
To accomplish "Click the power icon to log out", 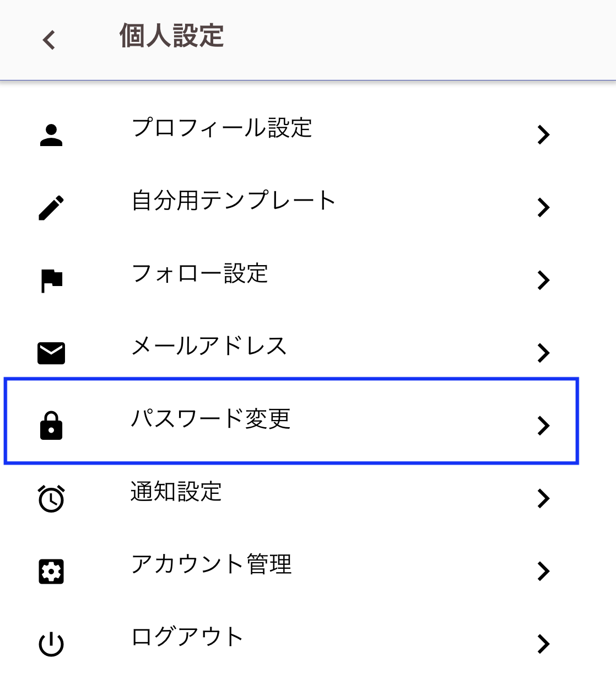I will pos(51,644).
